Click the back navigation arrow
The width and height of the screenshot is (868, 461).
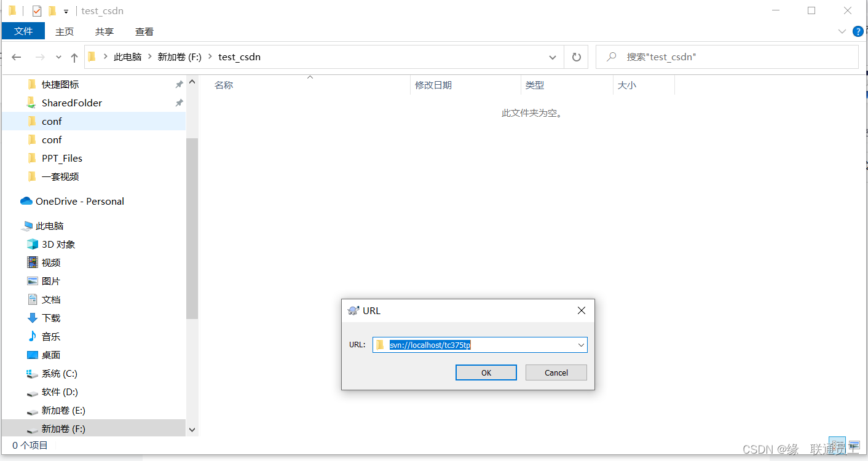16,57
